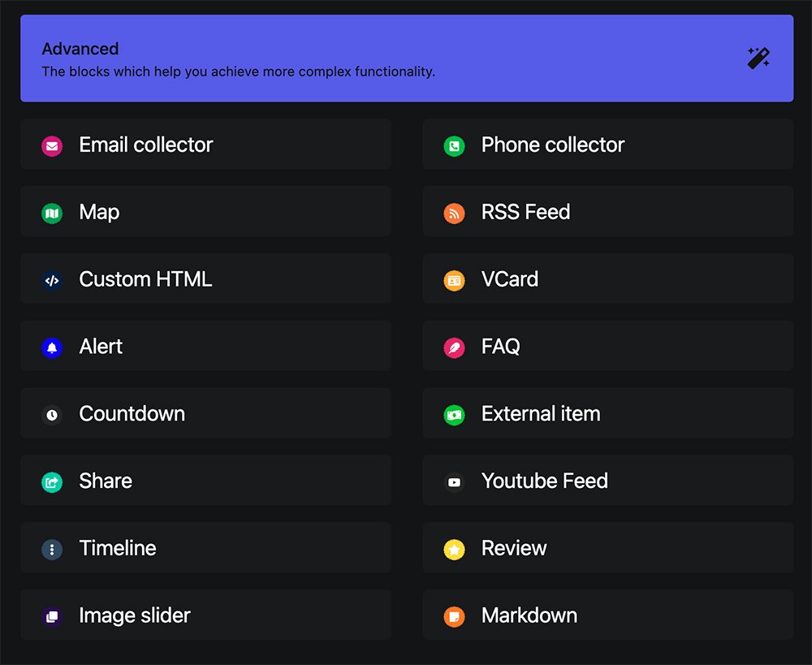Click the green Phone collector icon
This screenshot has width=812, height=665.
click(454, 146)
